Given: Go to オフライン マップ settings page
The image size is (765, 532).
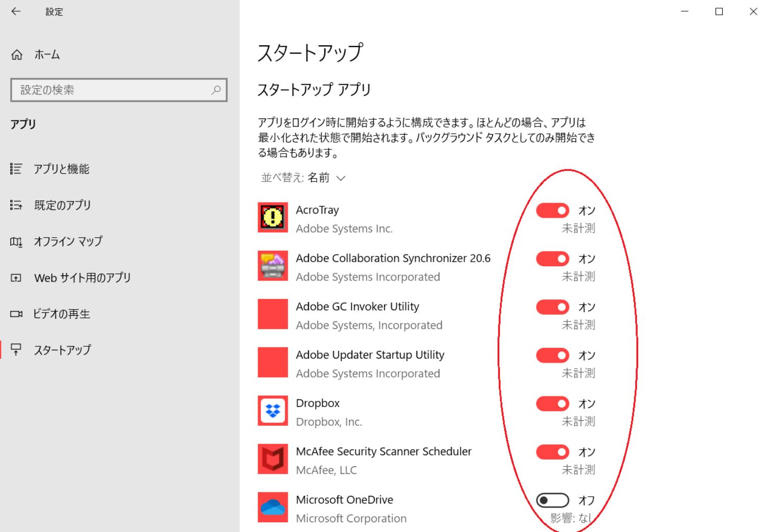Looking at the screenshot, I should tap(68, 241).
